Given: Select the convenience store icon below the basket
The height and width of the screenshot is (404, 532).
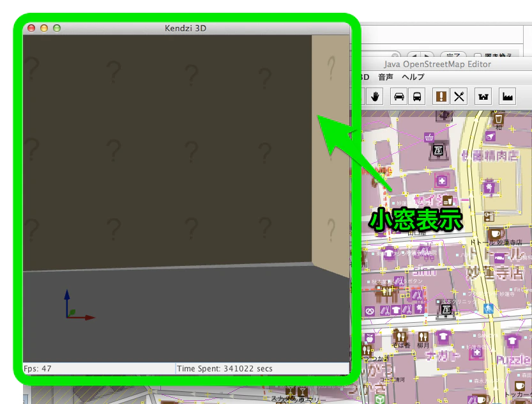Looking at the screenshot, I should 438,150.
